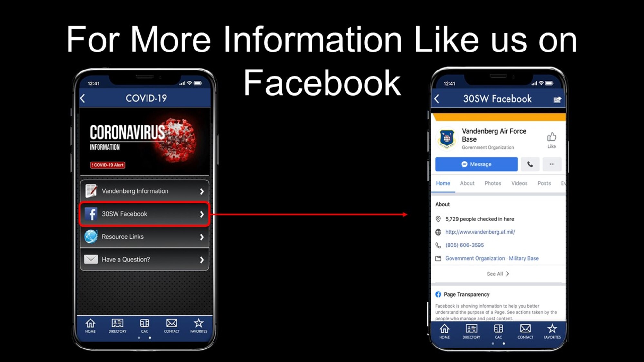
Task: Toggle the COVID-19 Alert badge
Action: click(109, 165)
